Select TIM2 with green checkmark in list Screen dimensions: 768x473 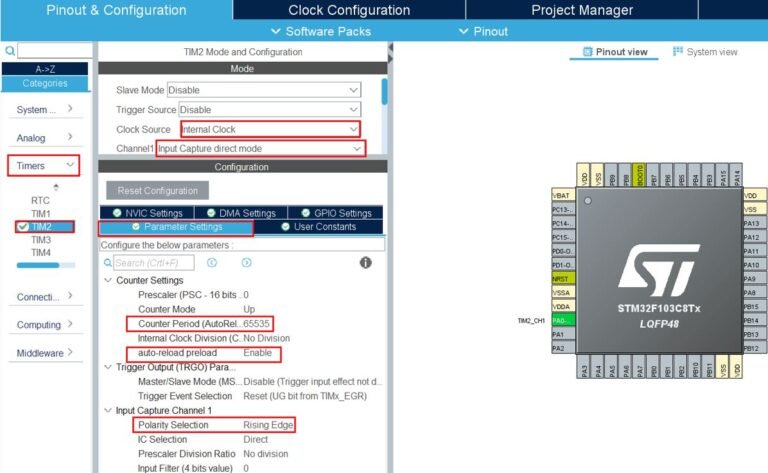[x=40, y=227]
